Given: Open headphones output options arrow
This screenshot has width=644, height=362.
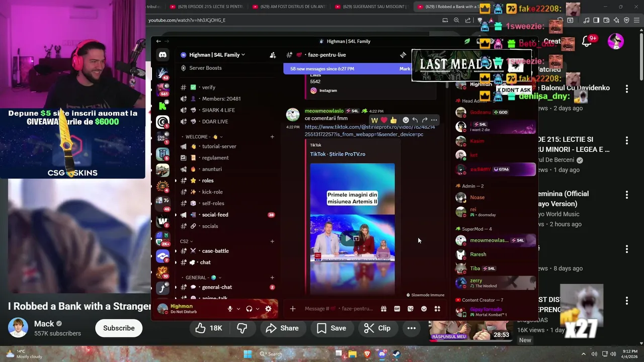Looking at the screenshot, I should [258, 309].
